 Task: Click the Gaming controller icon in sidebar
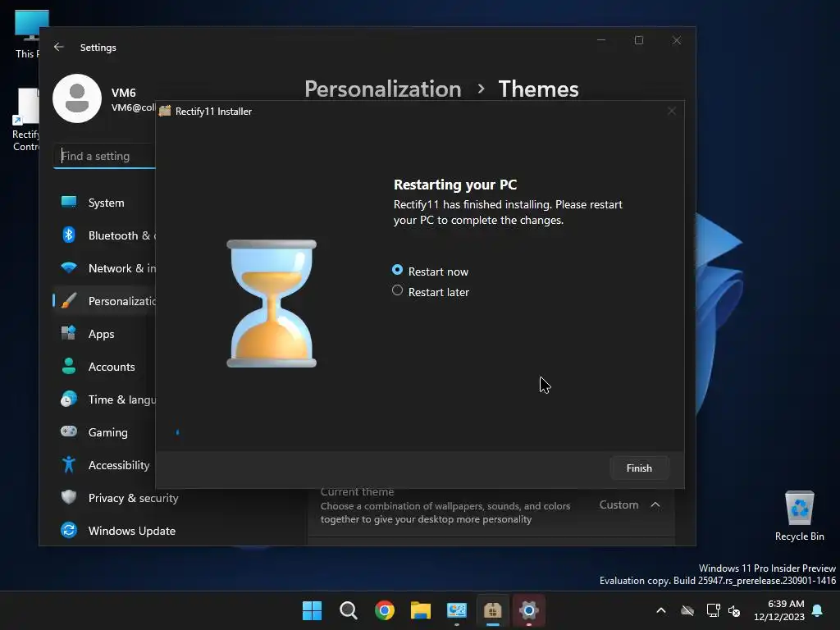coord(69,431)
